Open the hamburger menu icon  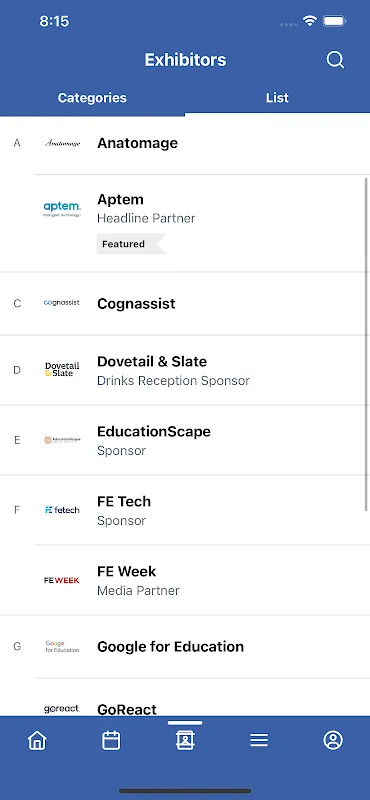coord(259,740)
